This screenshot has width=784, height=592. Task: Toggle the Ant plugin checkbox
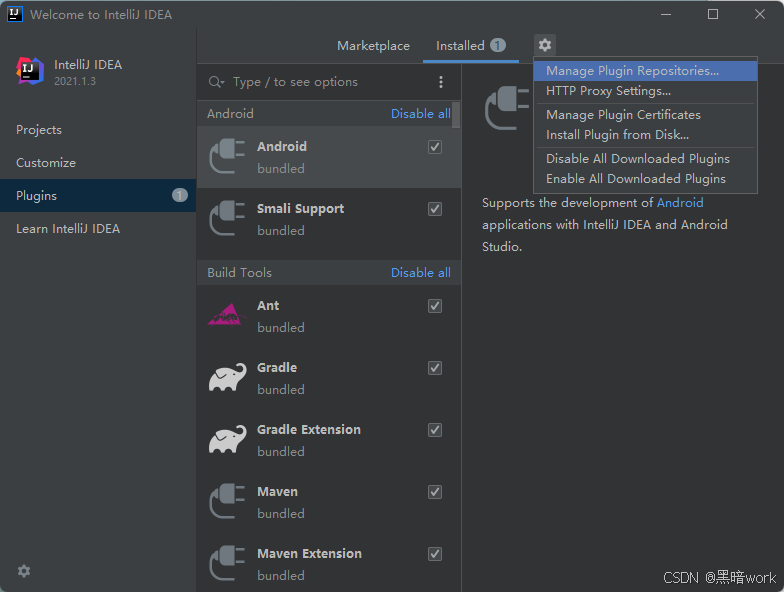coord(435,306)
